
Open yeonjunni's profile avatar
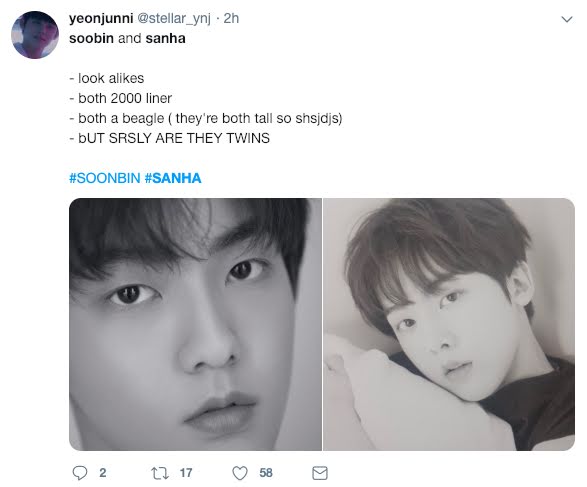(x=35, y=35)
